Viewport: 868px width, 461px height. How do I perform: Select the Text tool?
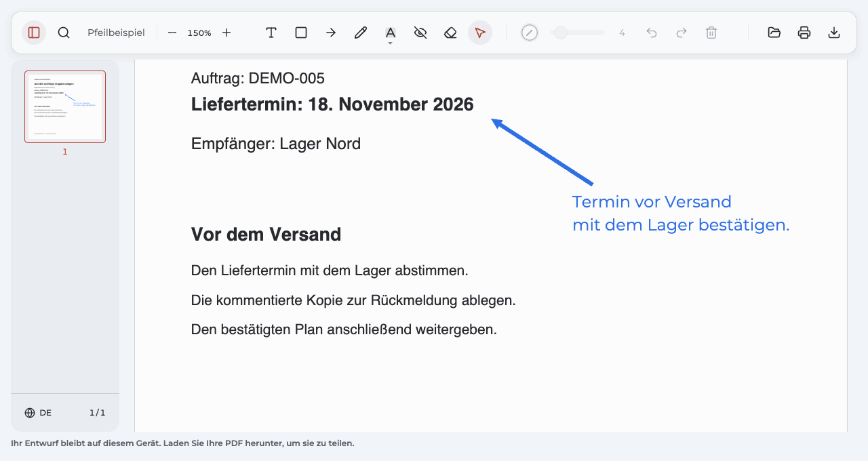271,33
